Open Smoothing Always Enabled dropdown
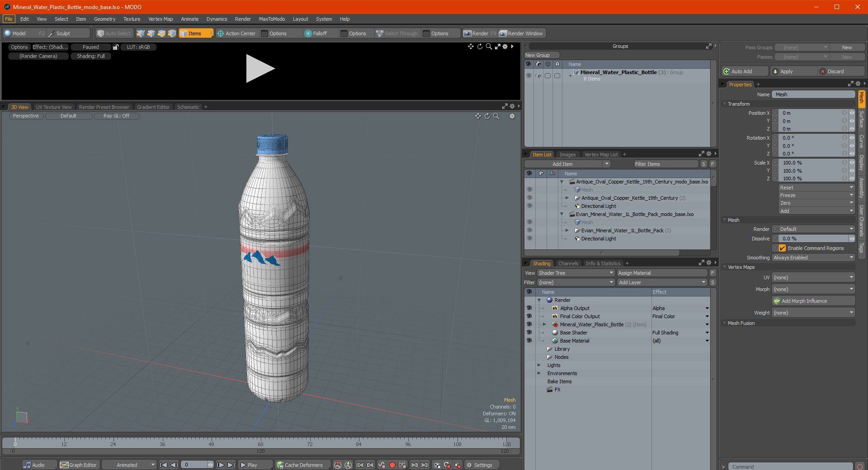868x470 pixels. (813, 258)
